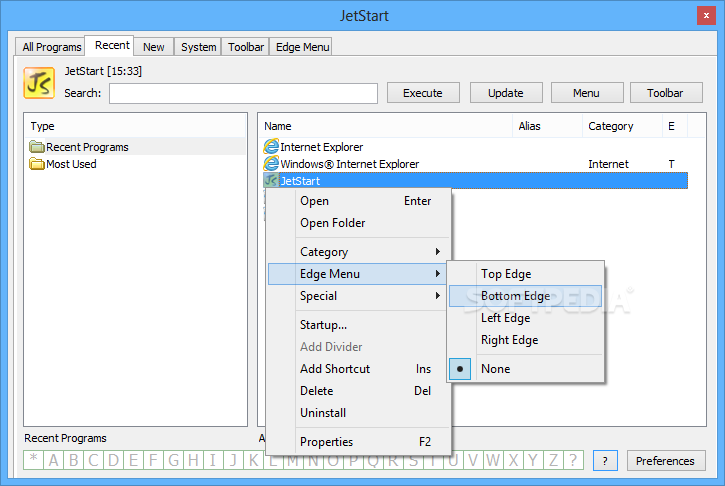Click the Internet category cell

(x=608, y=164)
